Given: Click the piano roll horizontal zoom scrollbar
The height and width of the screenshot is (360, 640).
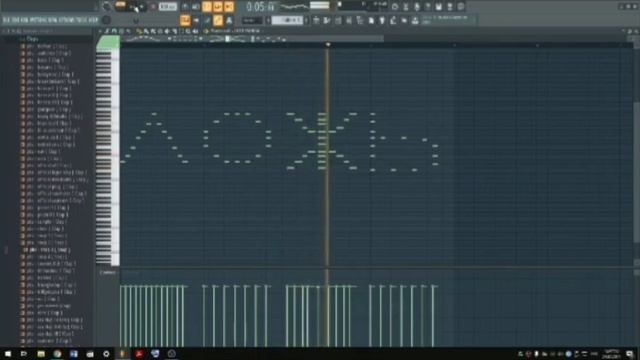Looking at the screenshot, I should point(253,39).
